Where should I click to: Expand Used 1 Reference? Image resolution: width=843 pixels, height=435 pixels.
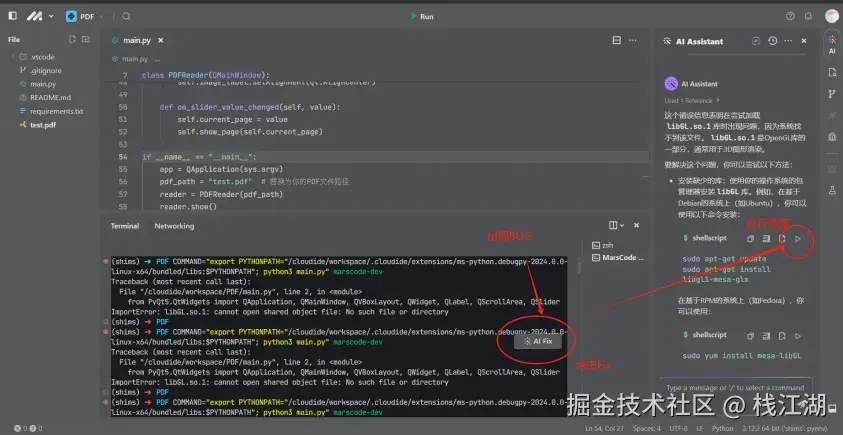point(692,101)
